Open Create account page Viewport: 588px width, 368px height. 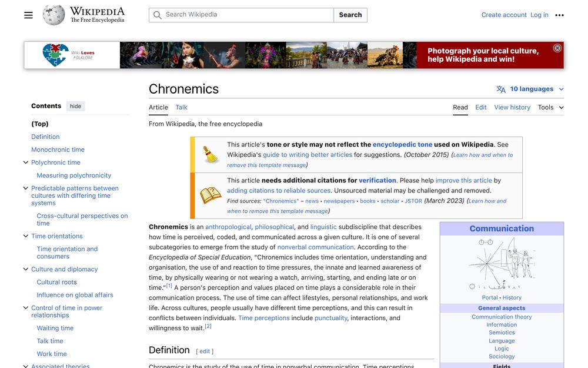pyautogui.click(x=504, y=15)
